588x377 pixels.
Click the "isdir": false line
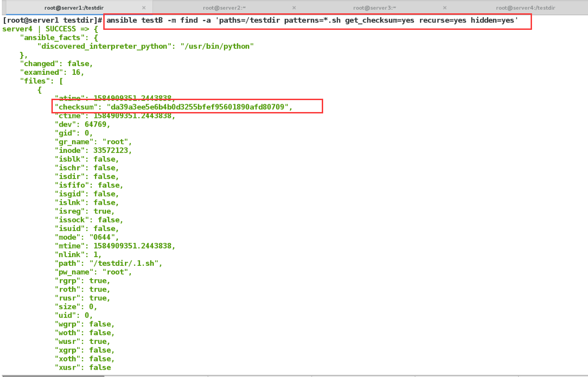pos(87,176)
